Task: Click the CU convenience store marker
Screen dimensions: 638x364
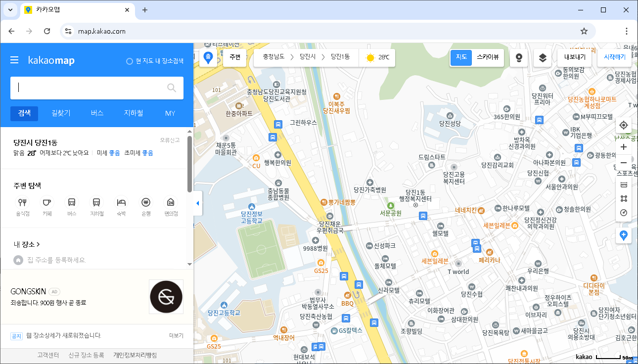Action: pos(256,158)
